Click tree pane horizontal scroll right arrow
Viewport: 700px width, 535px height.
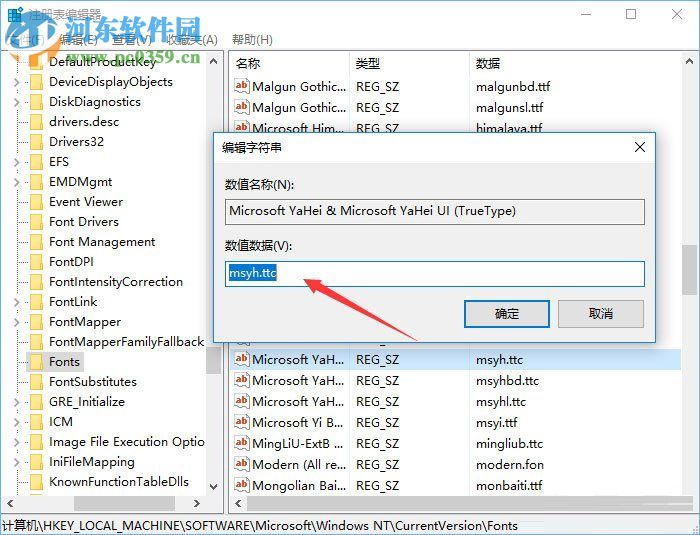[x=196, y=504]
